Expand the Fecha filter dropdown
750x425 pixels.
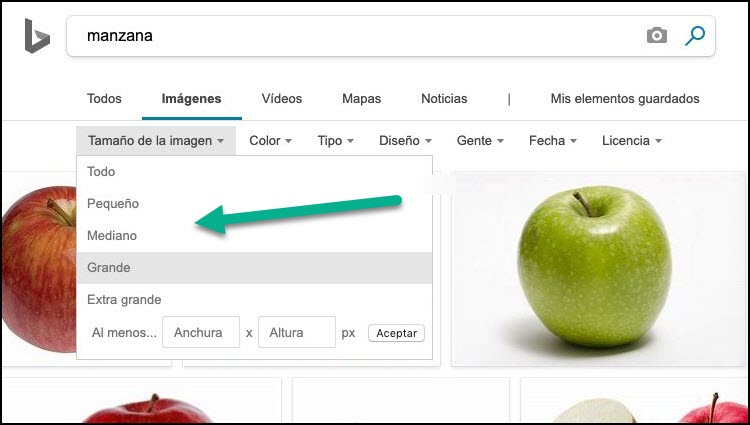[x=552, y=141]
